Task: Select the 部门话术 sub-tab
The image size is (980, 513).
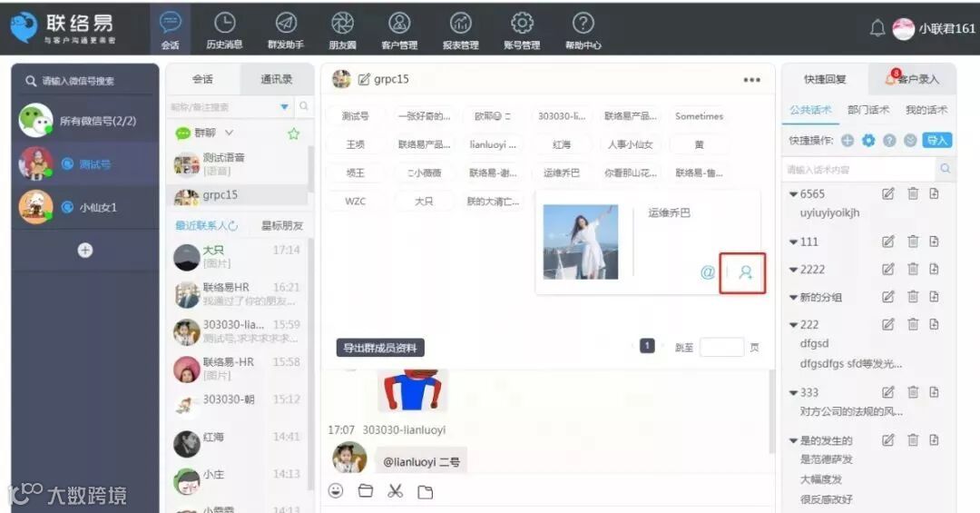Action: pos(868,110)
